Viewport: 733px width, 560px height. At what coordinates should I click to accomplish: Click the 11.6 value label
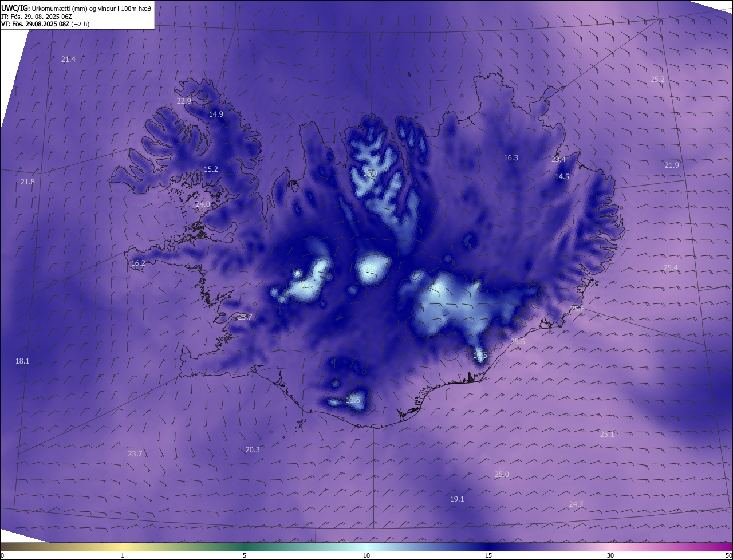click(353, 400)
